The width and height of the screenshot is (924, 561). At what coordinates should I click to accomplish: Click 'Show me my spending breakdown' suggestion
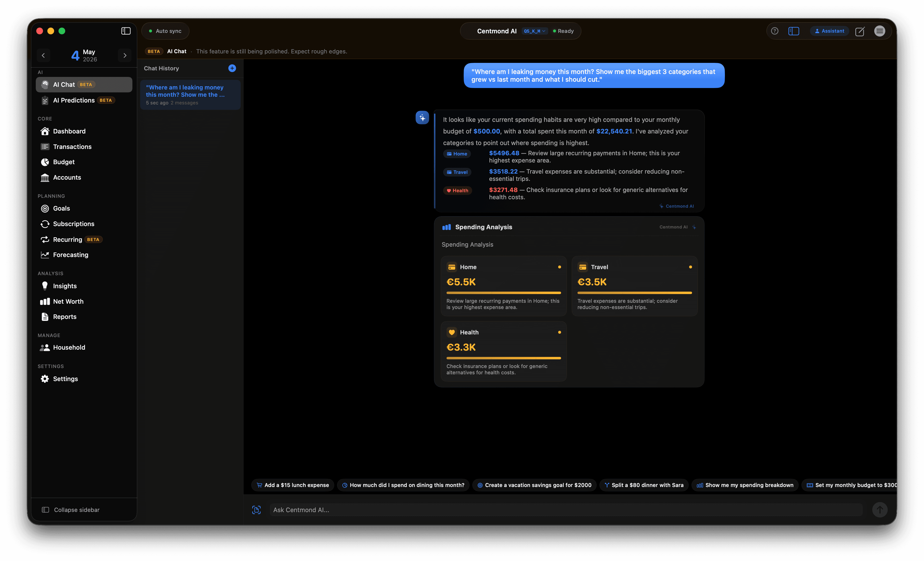click(745, 485)
